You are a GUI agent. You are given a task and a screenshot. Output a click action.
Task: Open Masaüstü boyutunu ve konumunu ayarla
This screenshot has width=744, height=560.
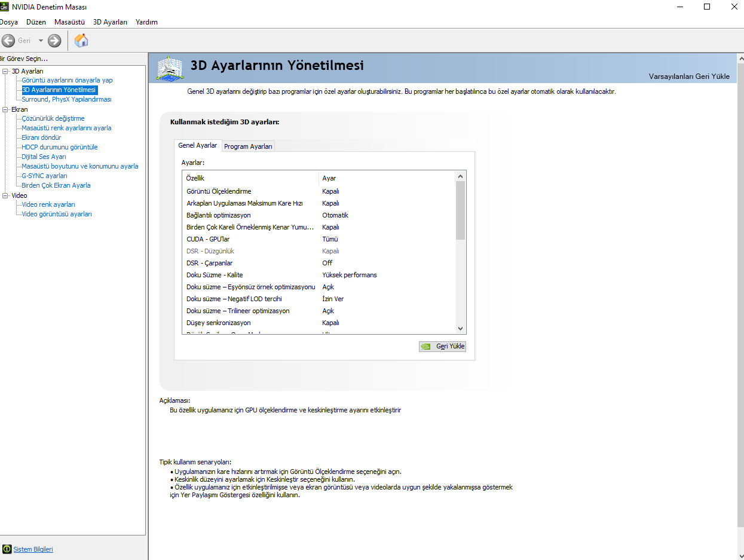tap(80, 166)
